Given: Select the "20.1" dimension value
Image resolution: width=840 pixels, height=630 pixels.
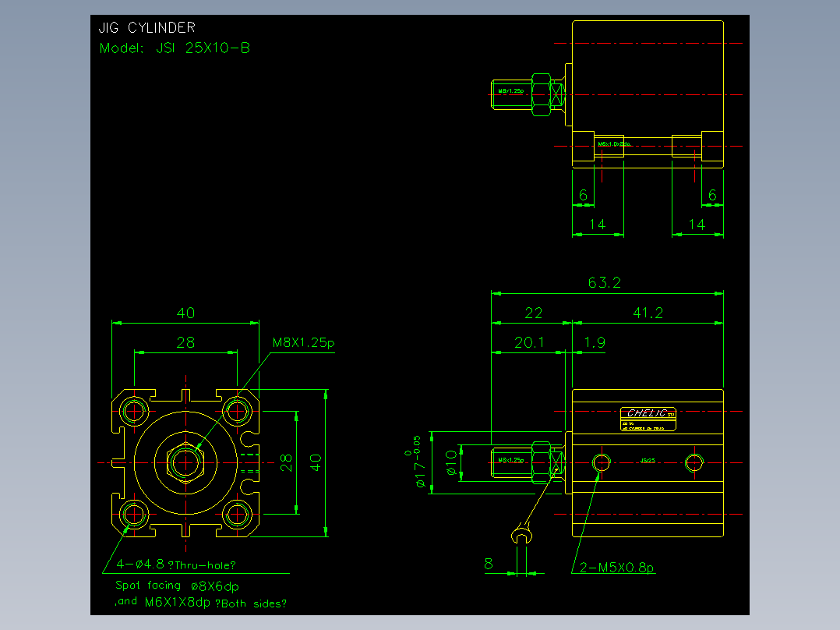Looking at the screenshot, I should tap(529, 342).
